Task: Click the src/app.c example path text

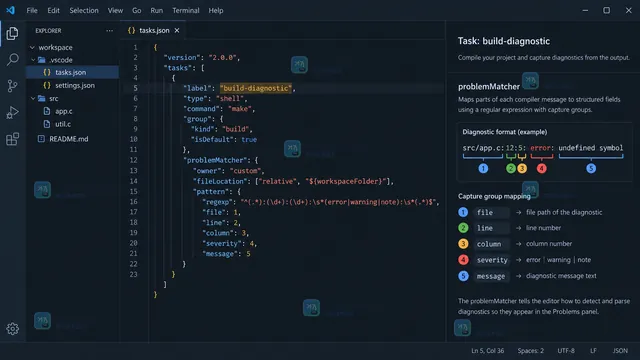Action: [x=482, y=148]
